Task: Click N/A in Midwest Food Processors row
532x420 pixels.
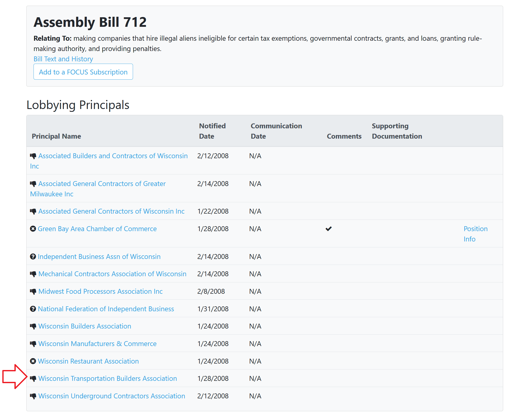Action: tap(255, 291)
